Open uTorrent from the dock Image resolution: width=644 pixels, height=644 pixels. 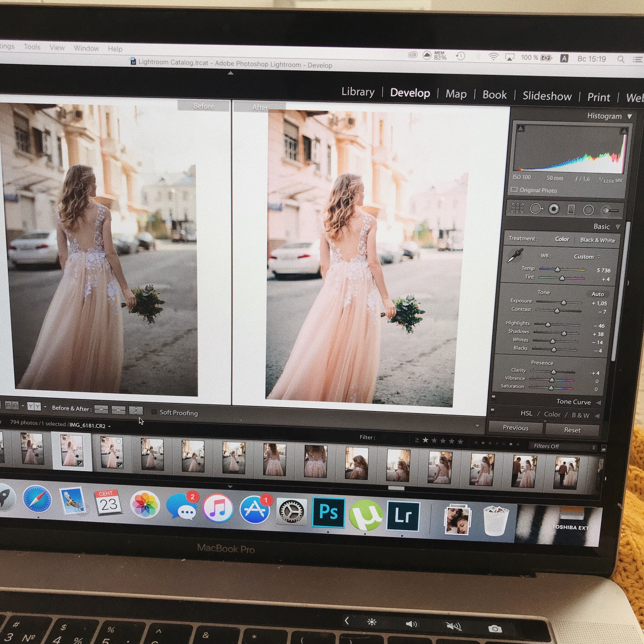(x=366, y=515)
